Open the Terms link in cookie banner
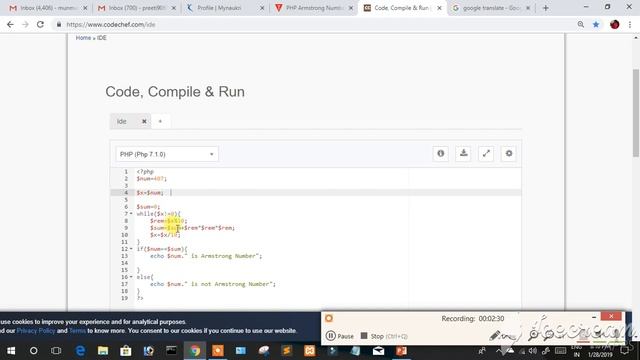The image size is (640, 360). tap(77, 331)
